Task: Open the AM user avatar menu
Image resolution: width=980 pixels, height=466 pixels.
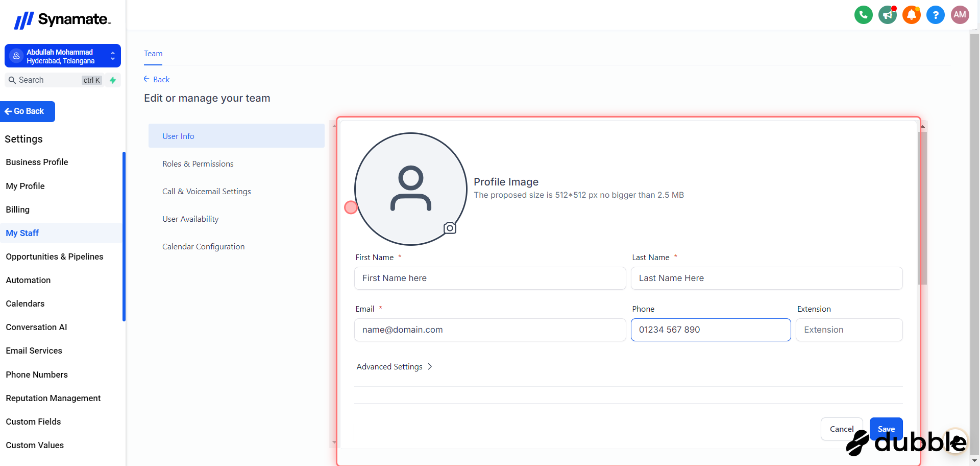Action: point(960,15)
